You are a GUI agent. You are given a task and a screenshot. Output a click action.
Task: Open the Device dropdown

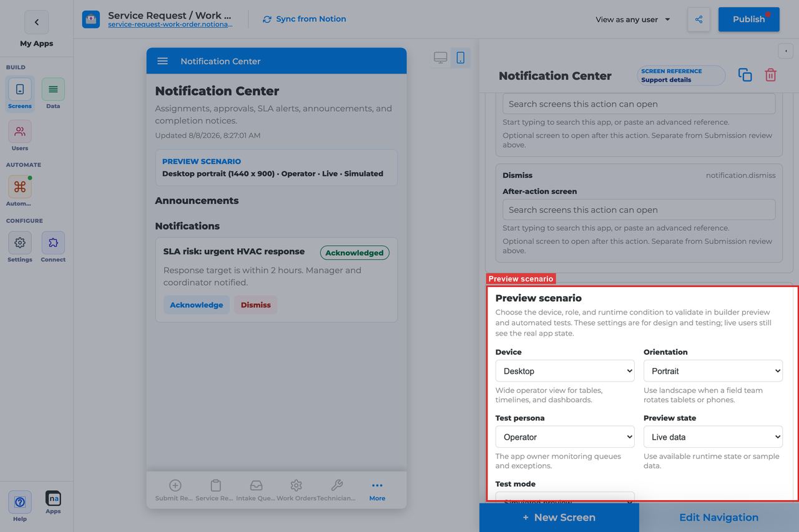tap(565, 371)
